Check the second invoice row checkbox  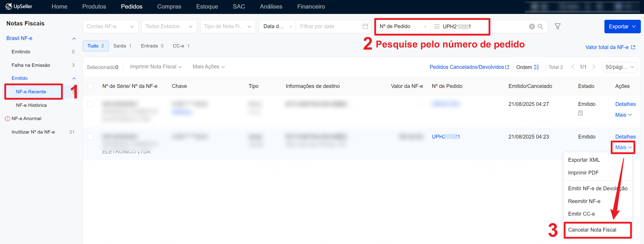pos(90,137)
